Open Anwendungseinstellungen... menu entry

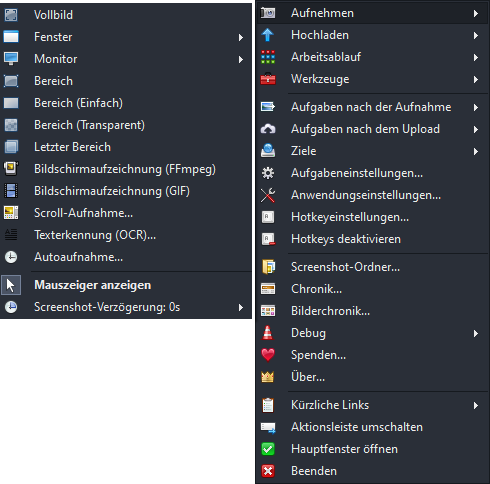pyautogui.click(x=372, y=195)
